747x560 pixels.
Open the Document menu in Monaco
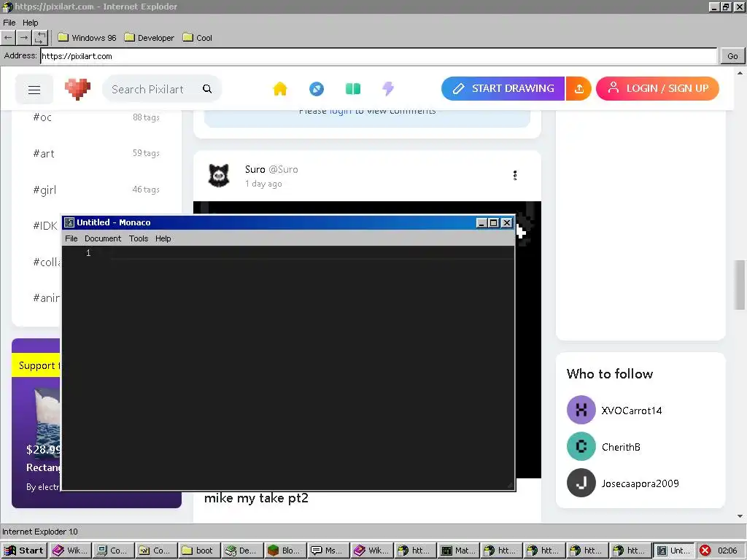(x=103, y=238)
